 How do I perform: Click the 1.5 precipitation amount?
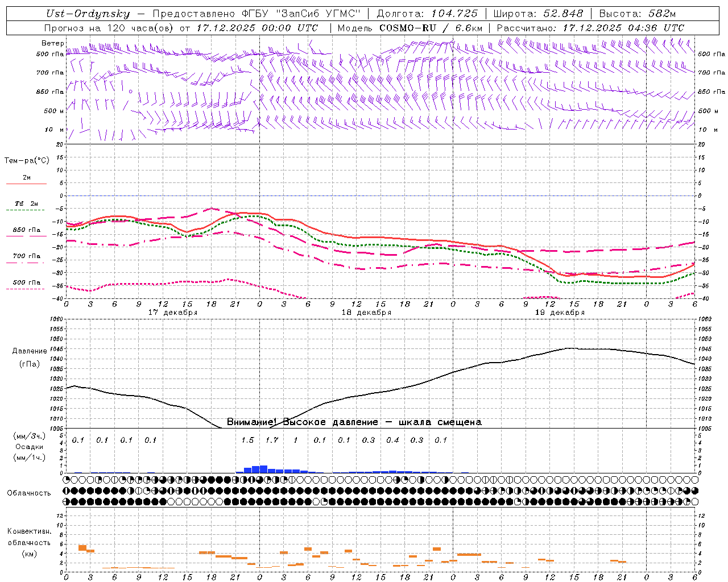pyautogui.click(x=247, y=440)
